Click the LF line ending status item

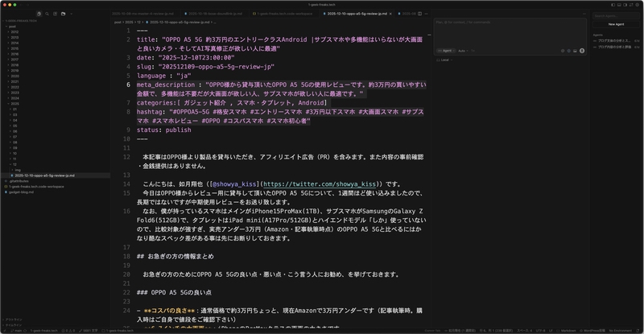tap(551, 330)
